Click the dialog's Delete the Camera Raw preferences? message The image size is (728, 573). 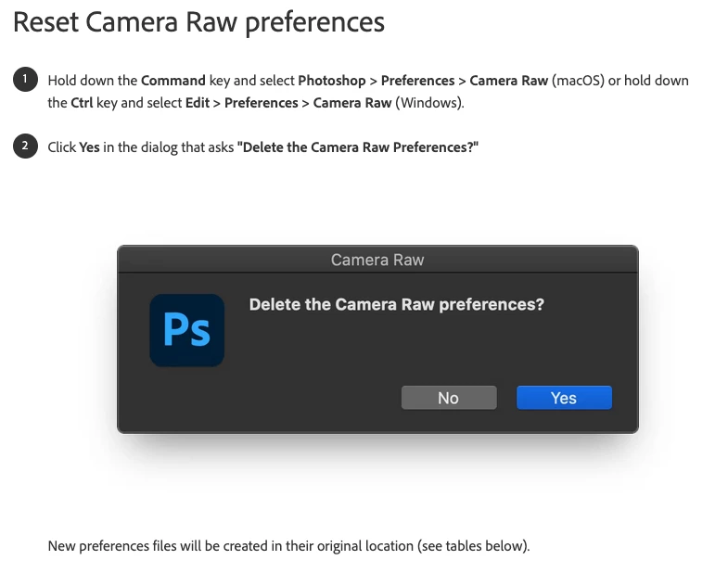[397, 304]
